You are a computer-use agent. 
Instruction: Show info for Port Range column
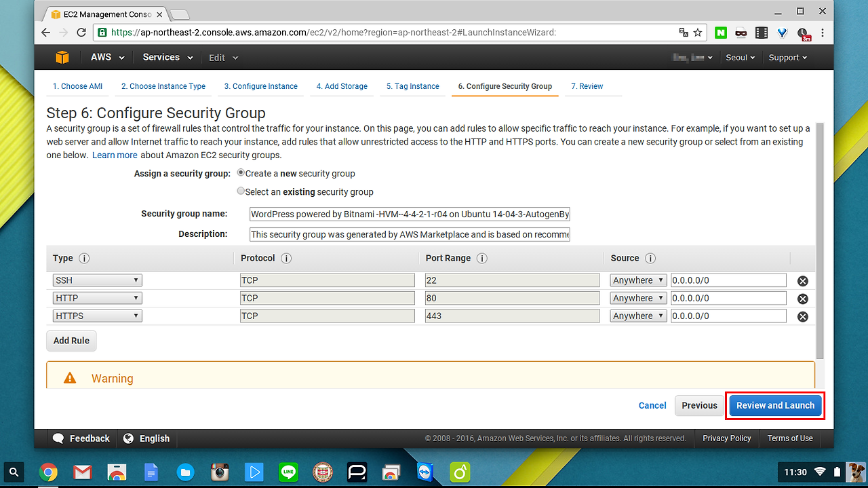(482, 259)
